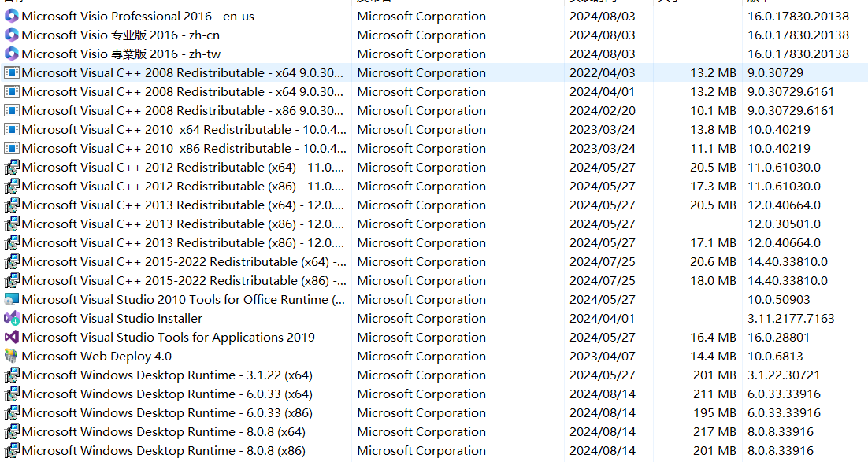Image resolution: width=868 pixels, height=462 pixels.
Task: Click Microsoft Corporation publisher in Web Deploy row
Action: click(x=421, y=356)
